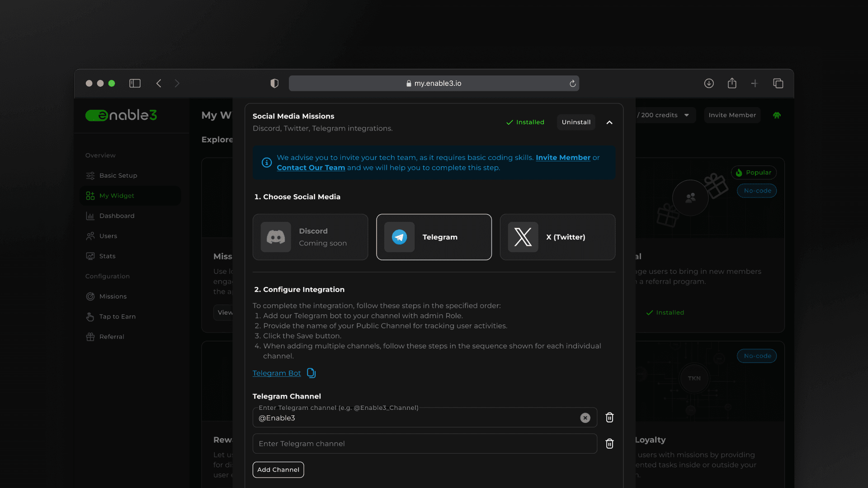868x488 pixels.
Task: Show tab overview icon
Action: click(x=778, y=84)
